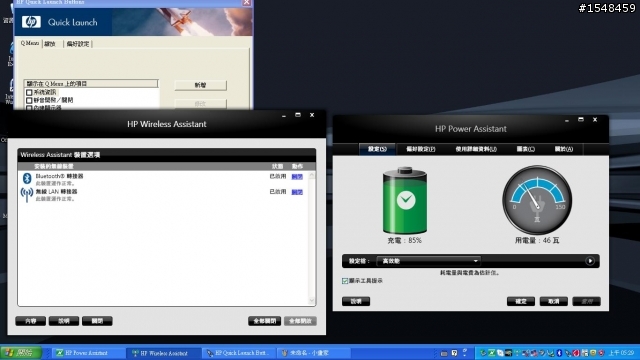Click the green chart icon in system tray
Screen dimensions: 640x360
coord(491,353)
